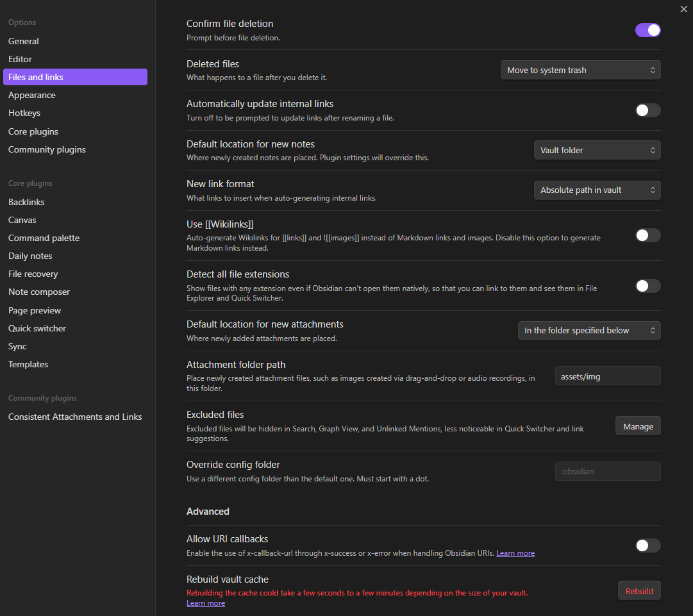Viewport: 693px width, 616px height.
Task: Toggle Allow URI callbacks switch
Action: [x=647, y=545]
